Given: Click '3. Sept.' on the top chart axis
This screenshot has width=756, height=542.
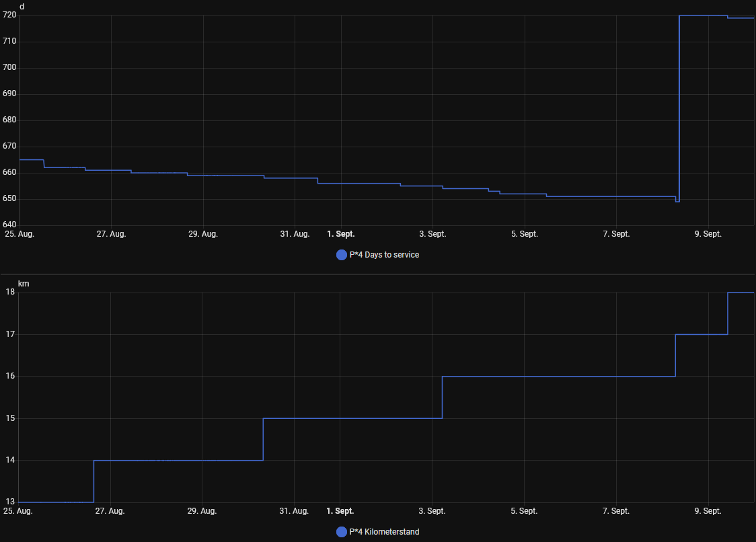Looking at the screenshot, I should click(x=432, y=234).
